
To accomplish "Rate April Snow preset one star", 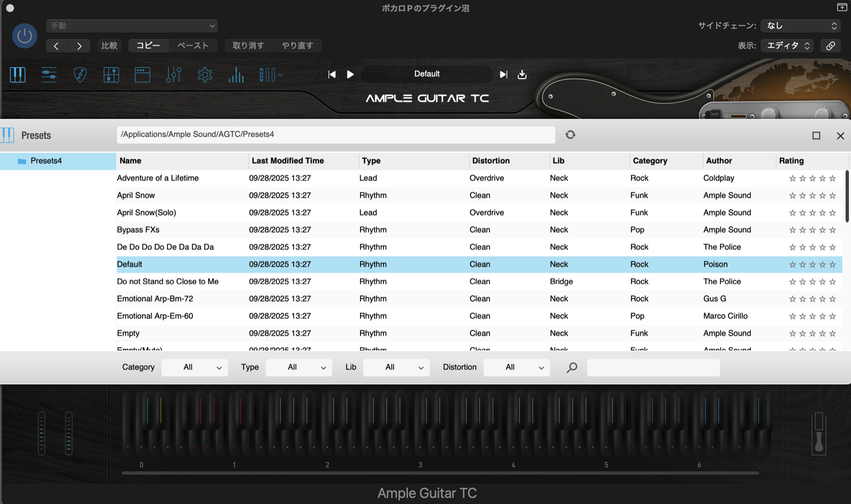I will pyautogui.click(x=792, y=196).
